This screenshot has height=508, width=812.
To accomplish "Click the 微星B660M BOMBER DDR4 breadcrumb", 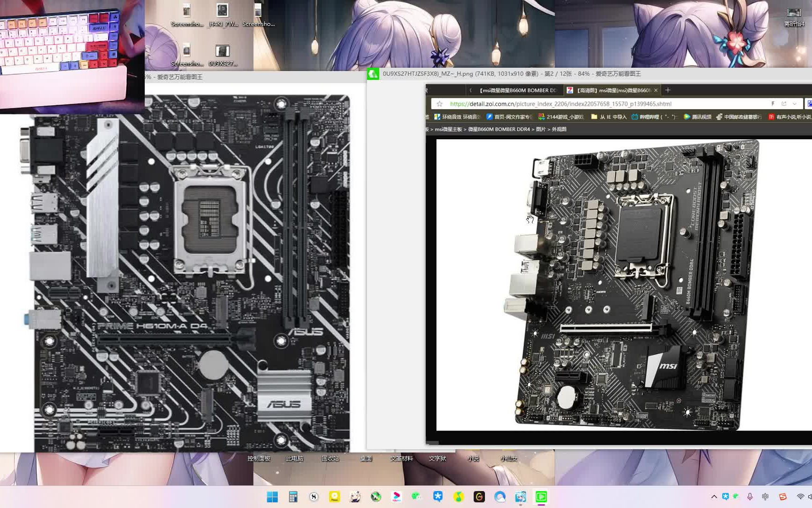I will [499, 129].
